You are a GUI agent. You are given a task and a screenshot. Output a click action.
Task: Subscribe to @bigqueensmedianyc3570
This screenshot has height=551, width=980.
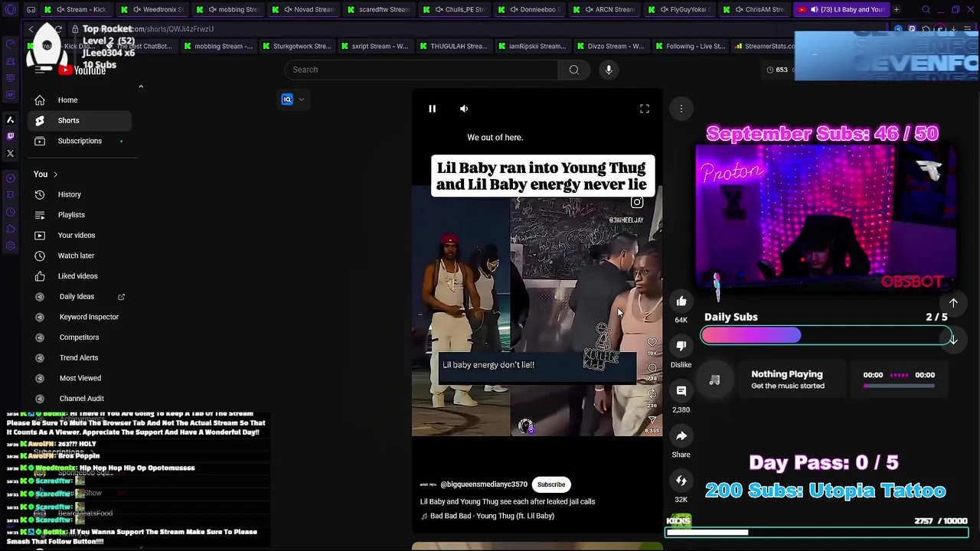click(551, 484)
